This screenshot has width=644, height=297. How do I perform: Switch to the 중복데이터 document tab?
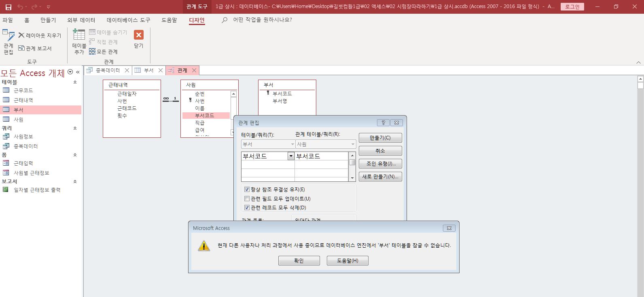point(107,70)
